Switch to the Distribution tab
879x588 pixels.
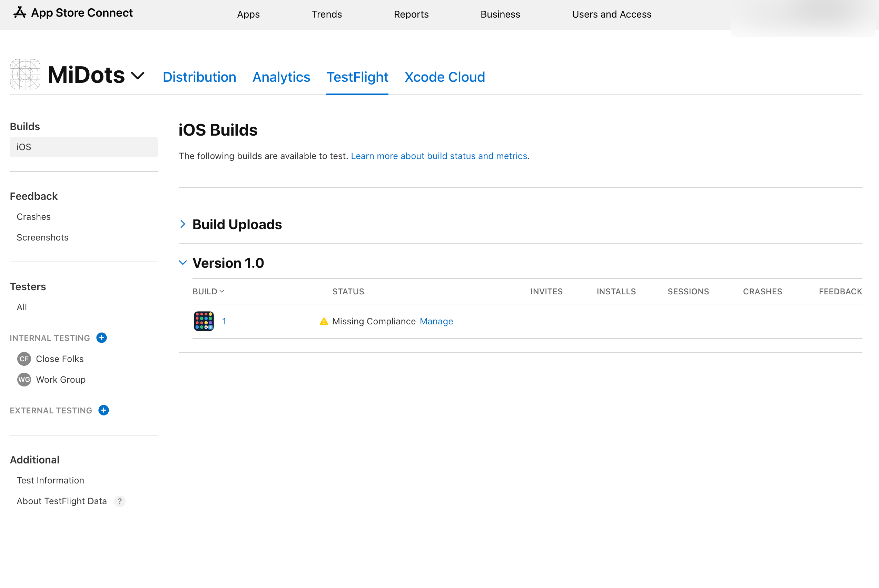199,77
